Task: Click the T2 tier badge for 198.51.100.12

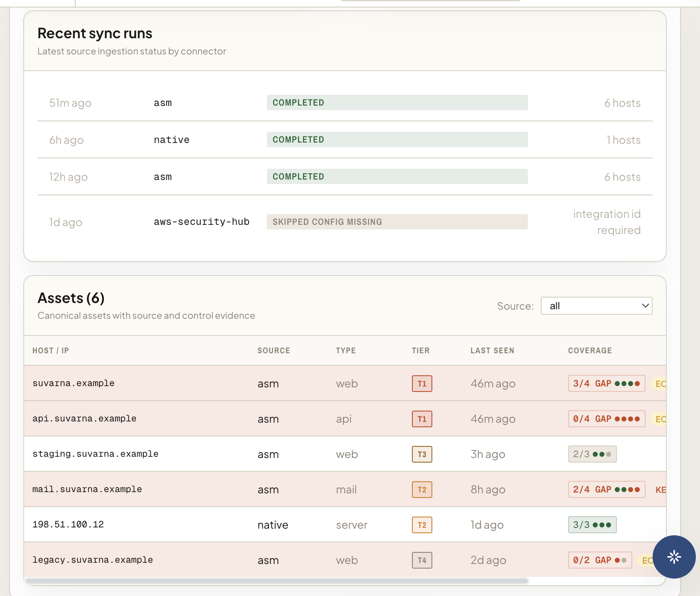Action: (422, 525)
